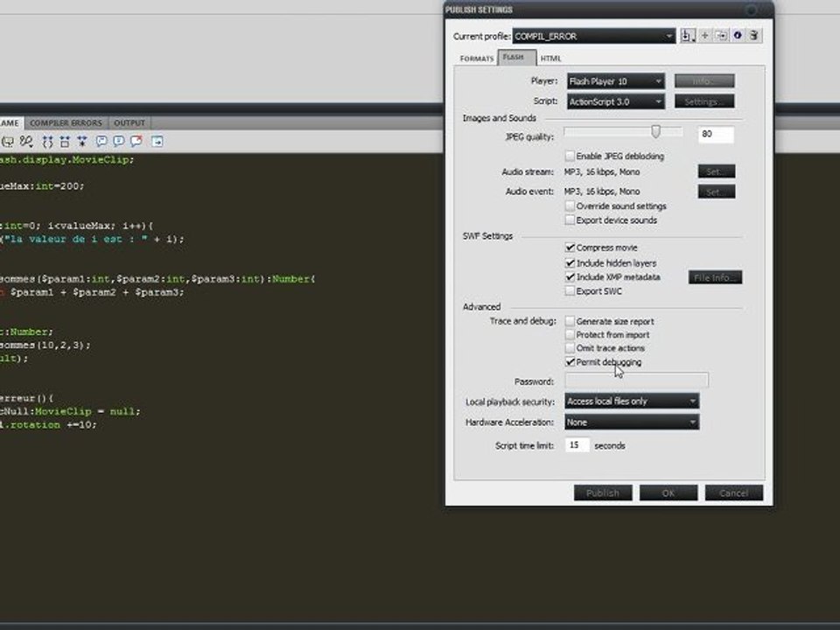840x630 pixels.
Task: Uncheck Include hidden layers option
Action: point(570,263)
